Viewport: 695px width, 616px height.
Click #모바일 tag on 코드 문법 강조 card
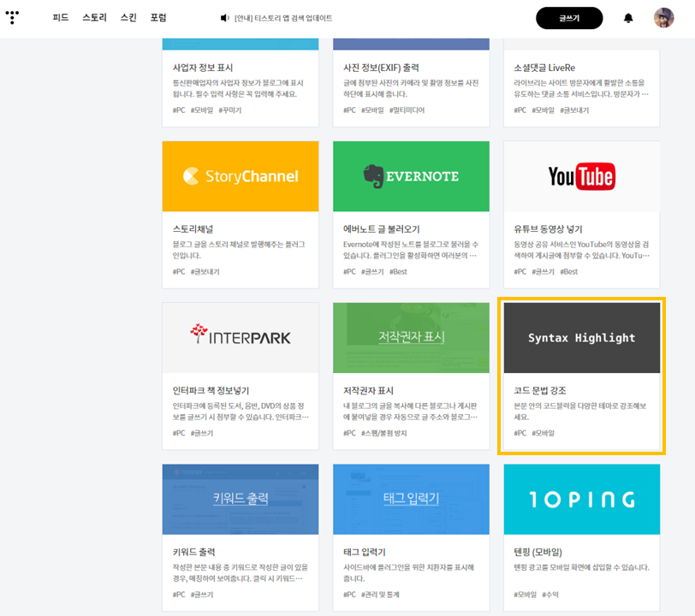543,433
